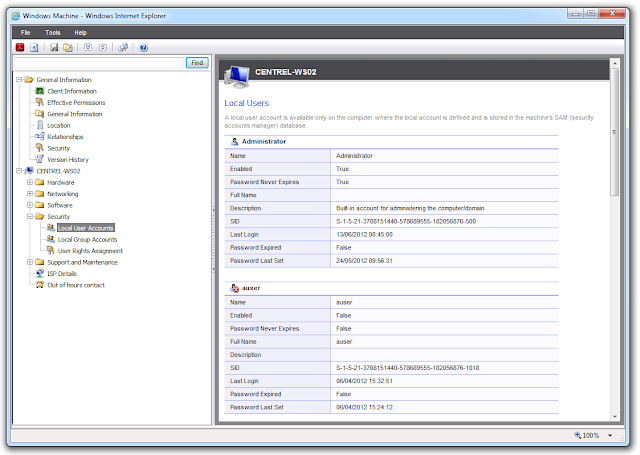Expand the Hardware folder
The image size is (640, 455).
[x=30, y=182]
